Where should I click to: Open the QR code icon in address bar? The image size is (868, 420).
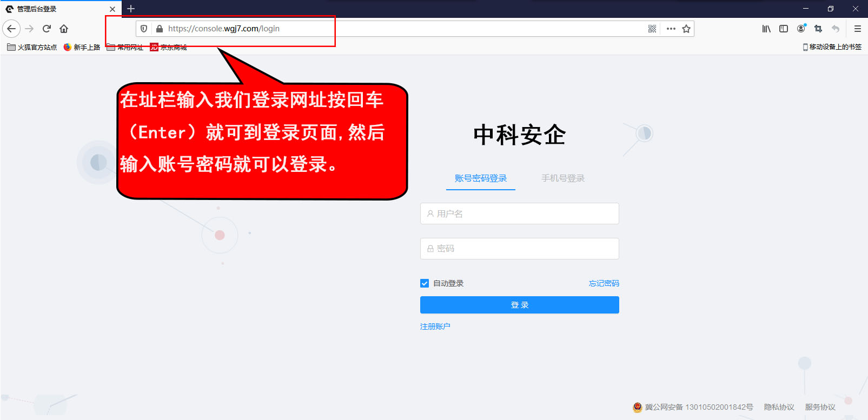point(652,29)
